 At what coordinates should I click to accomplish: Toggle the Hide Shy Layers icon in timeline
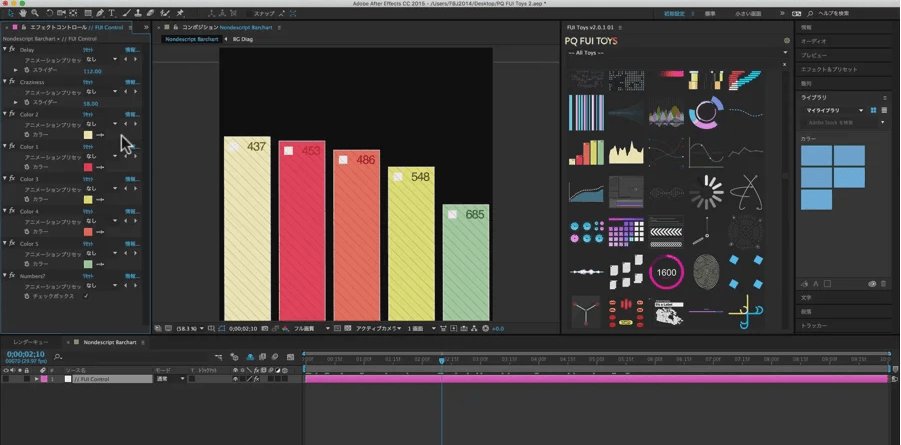click(250, 357)
